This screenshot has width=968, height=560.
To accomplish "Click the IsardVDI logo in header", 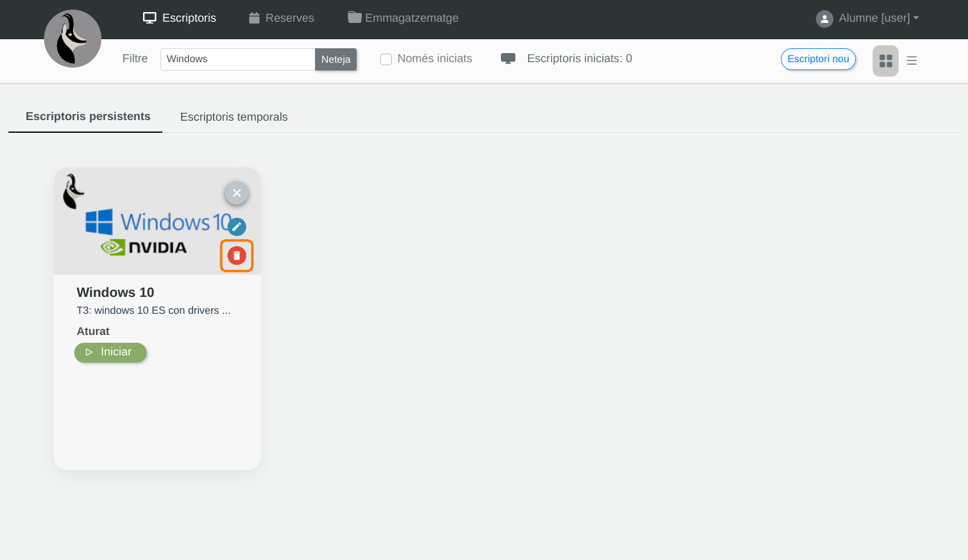I will pos(72,39).
